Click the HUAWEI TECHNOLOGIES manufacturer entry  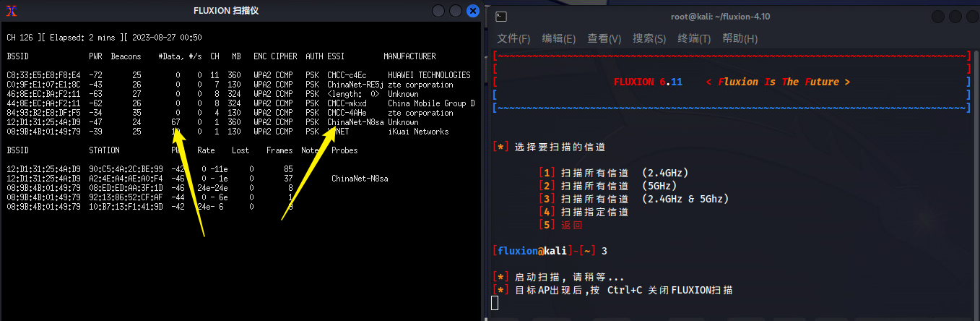coord(429,75)
